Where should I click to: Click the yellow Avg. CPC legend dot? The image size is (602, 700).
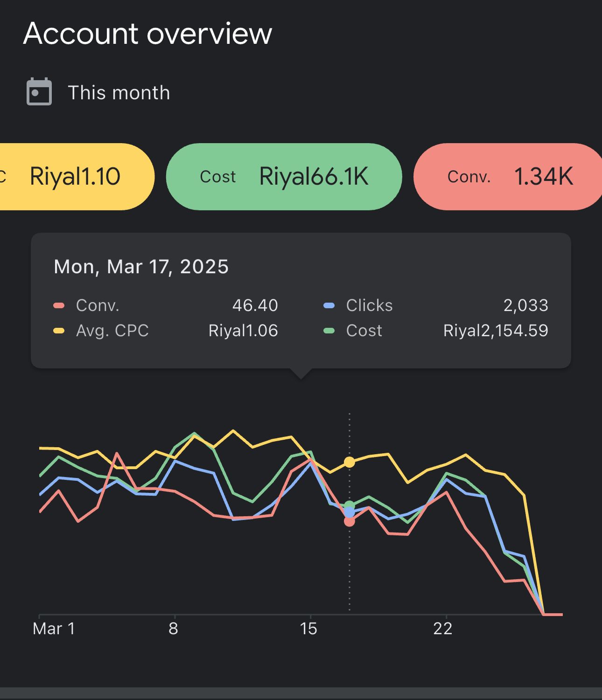point(59,331)
